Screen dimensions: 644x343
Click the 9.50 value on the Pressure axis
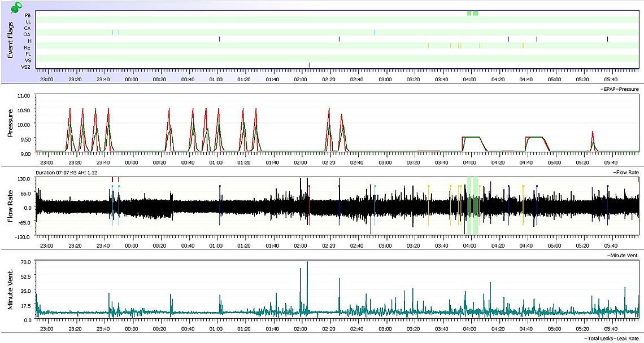[x=26, y=140]
